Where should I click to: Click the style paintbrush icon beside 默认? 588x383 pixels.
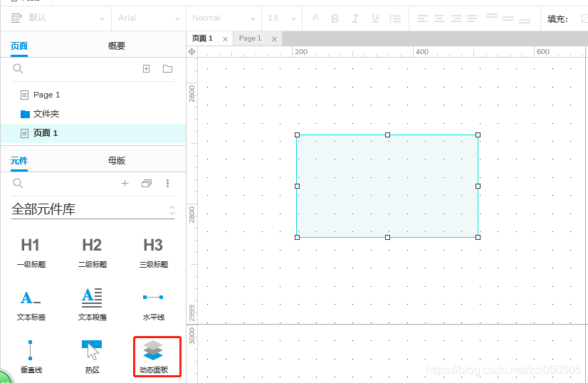click(x=16, y=18)
